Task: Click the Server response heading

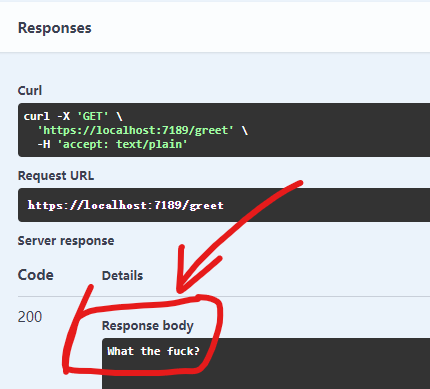Action: point(66,241)
